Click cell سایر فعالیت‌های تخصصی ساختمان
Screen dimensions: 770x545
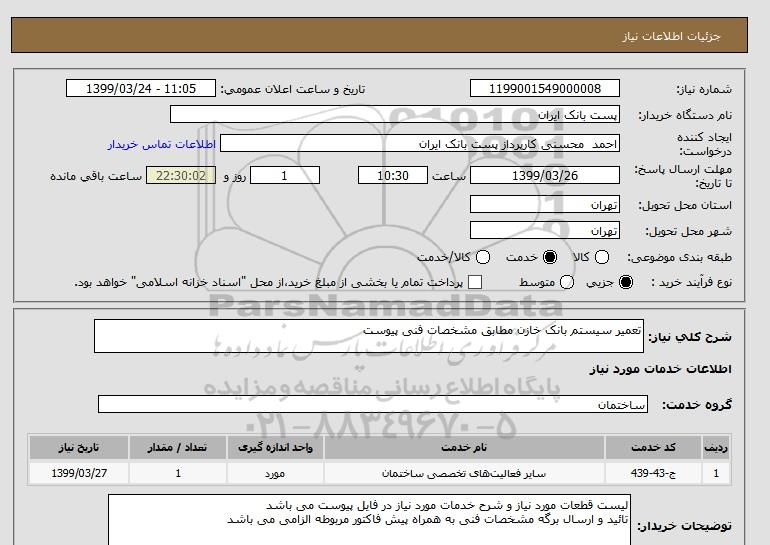464,473
